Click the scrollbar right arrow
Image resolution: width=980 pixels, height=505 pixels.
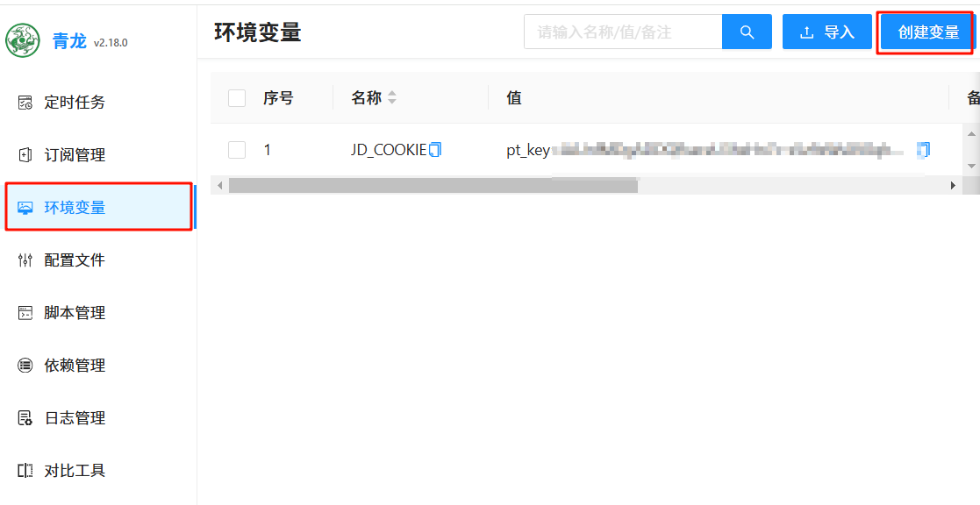click(953, 185)
